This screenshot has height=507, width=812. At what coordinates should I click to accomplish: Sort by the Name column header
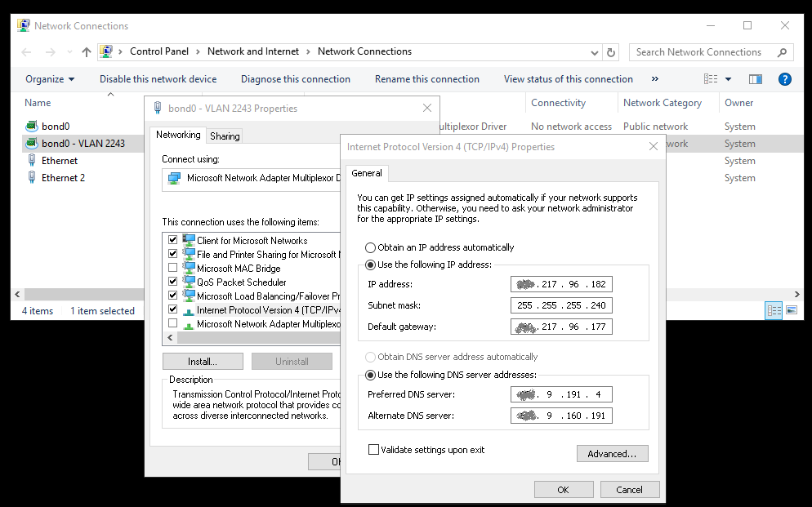point(38,103)
